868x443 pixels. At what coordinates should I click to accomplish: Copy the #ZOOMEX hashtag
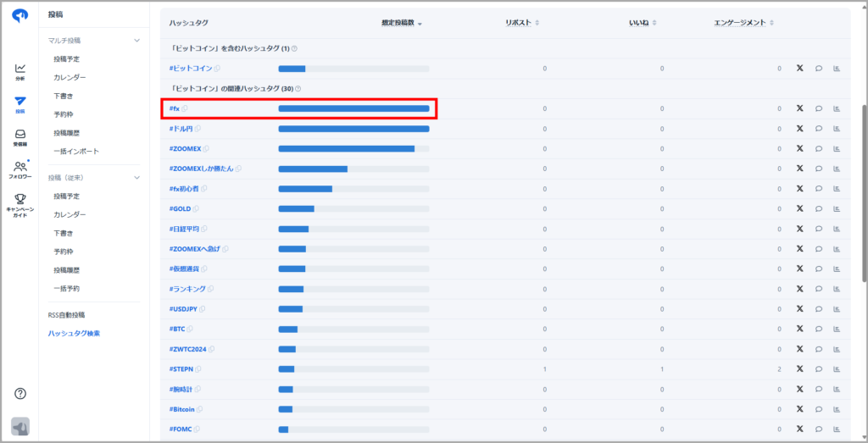pos(206,149)
